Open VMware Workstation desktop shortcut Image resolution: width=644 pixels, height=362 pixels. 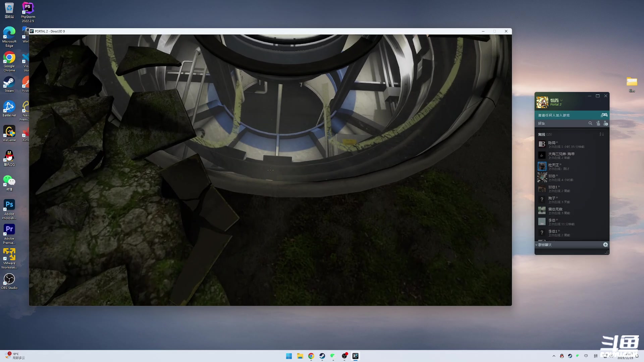(x=9, y=259)
